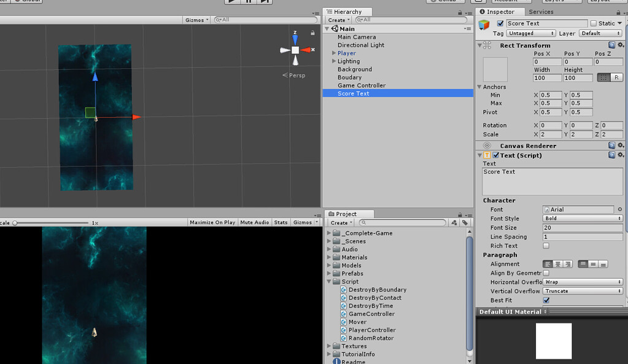Click the Maximize On Play button
Viewport: 628px width, 364px height.
coord(212,222)
